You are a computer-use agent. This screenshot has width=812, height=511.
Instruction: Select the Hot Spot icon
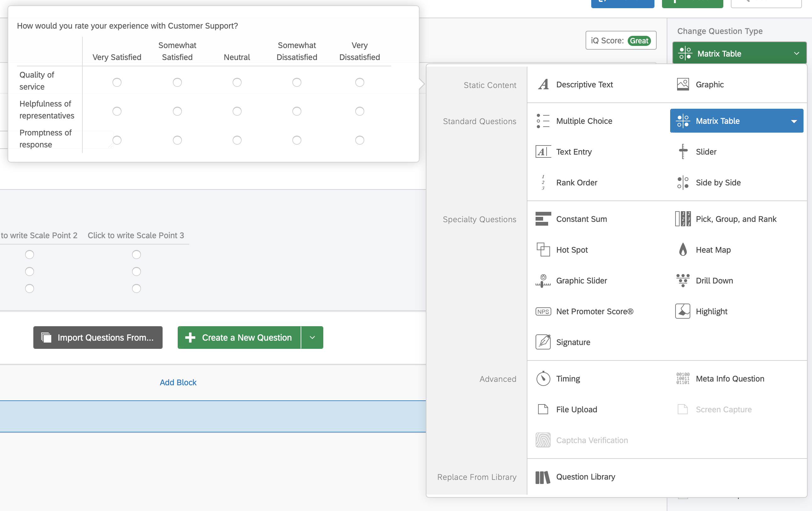(x=543, y=250)
